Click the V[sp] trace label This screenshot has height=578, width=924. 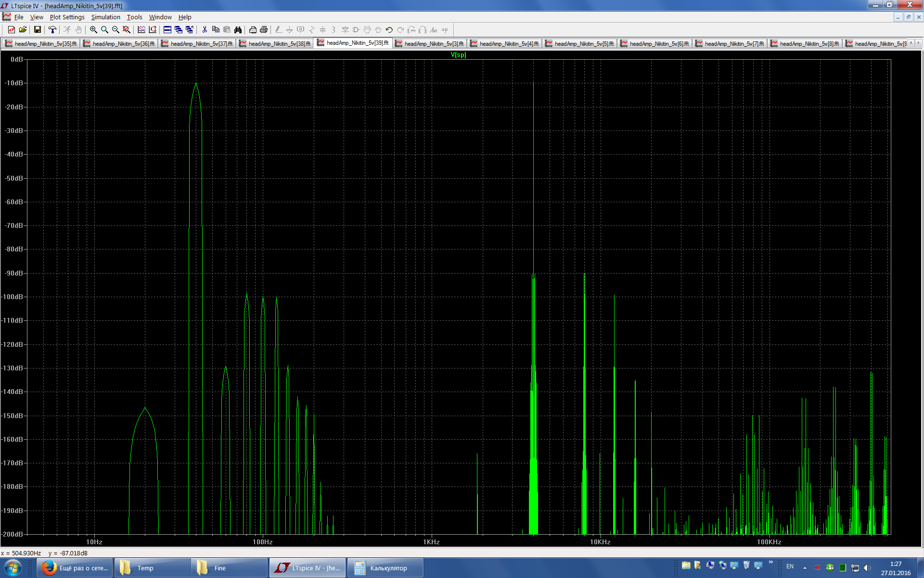coord(458,55)
